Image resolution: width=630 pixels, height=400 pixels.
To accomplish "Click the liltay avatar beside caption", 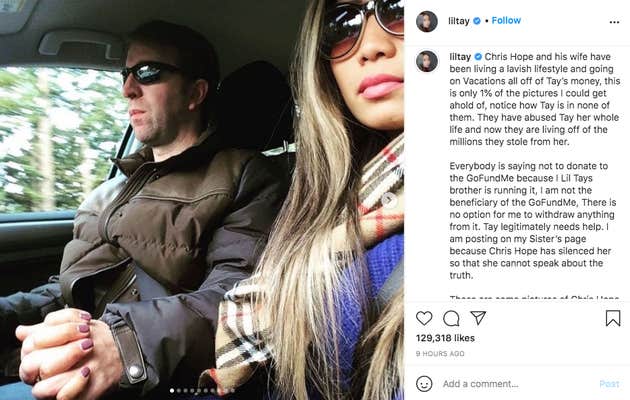I will [x=427, y=61].
